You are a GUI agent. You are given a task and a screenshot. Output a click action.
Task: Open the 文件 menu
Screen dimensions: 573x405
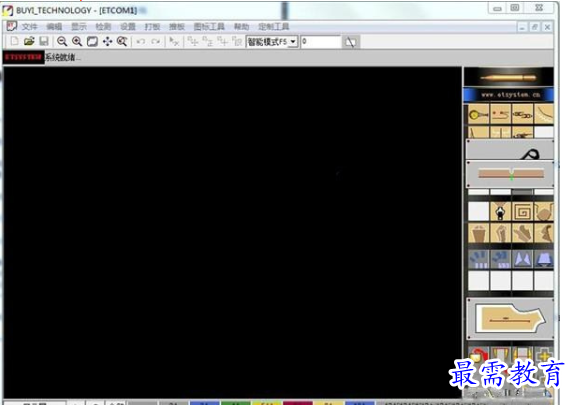[29, 27]
